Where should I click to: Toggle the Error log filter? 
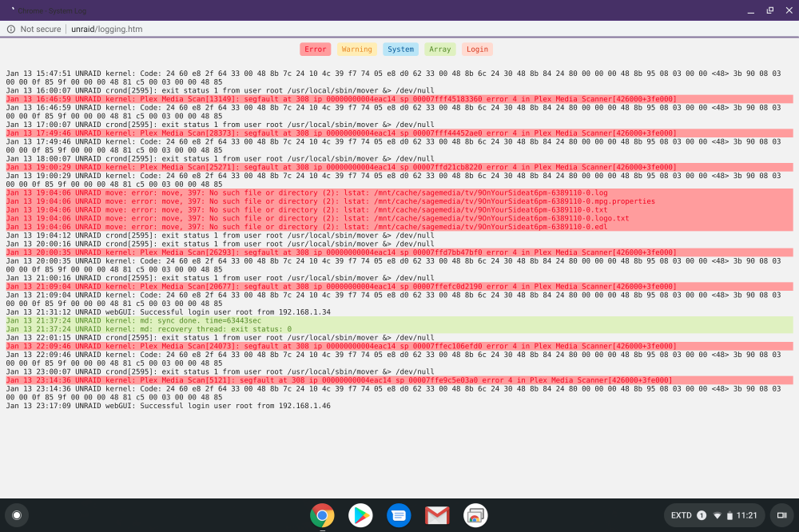(315, 50)
